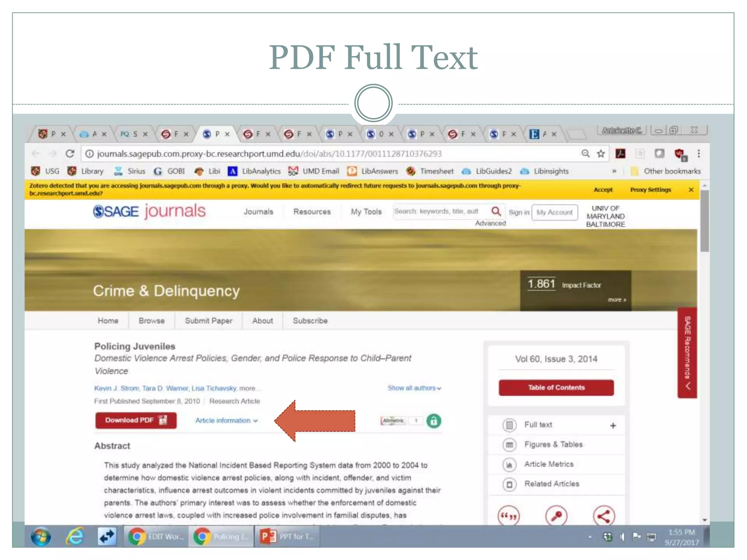Switch to EDIT Wor... Chrome taskbar item

pyautogui.click(x=156, y=536)
